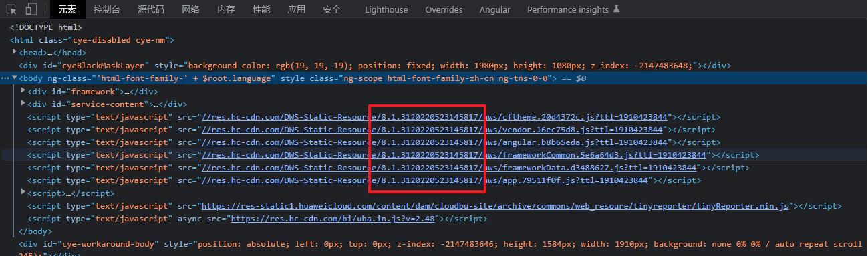Viewport: 868px width, 256px height.
Task: Collapse the body element node
Action: (x=15, y=78)
